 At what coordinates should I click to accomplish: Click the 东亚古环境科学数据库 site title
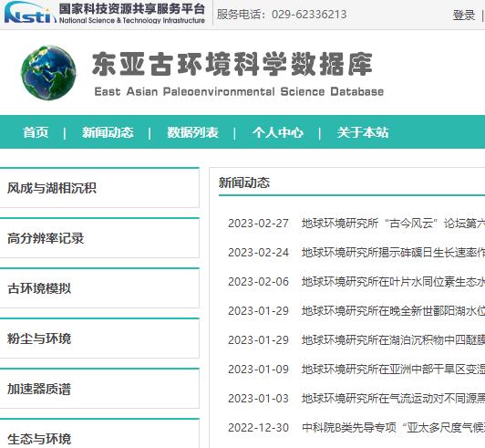[x=232, y=64]
